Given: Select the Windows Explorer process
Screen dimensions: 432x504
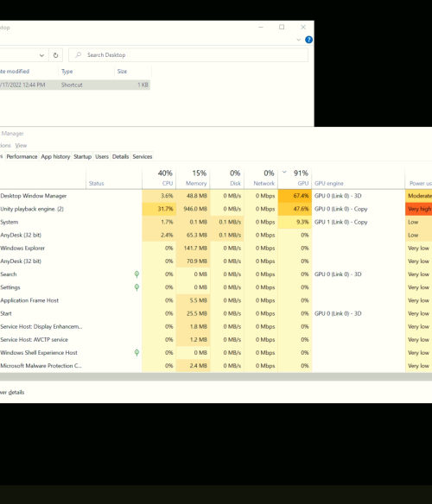Looking at the screenshot, I should point(216,249).
